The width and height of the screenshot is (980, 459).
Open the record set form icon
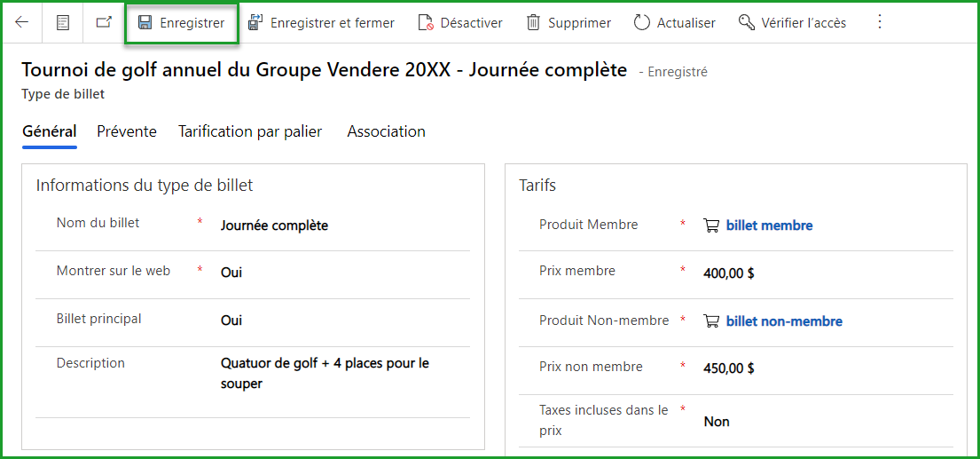pos(62,23)
